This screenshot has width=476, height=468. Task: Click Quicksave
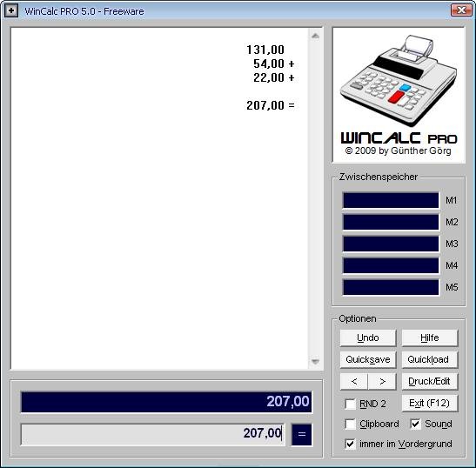coord(368,359)
